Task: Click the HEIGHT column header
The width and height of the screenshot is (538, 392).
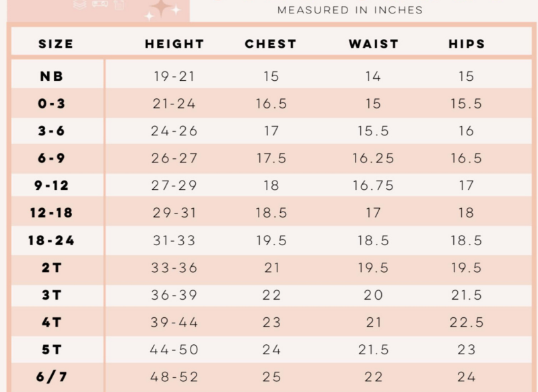Action: tap(174, 44)
